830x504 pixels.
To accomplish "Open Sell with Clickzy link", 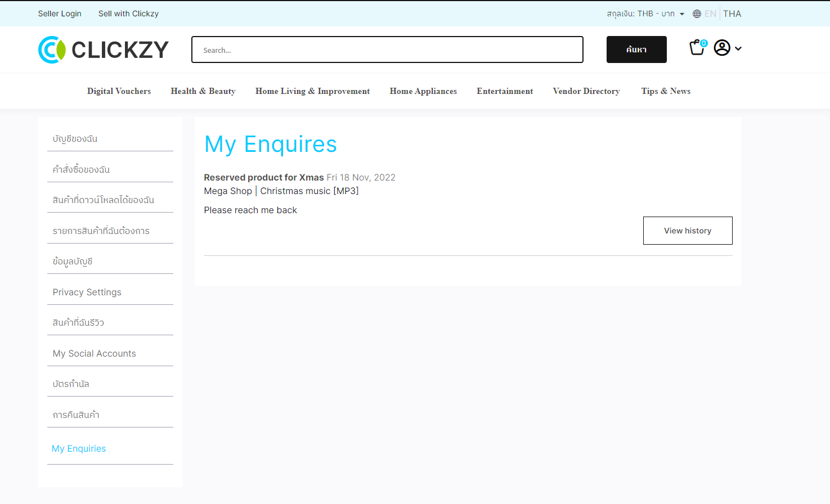I will [128, 13].
